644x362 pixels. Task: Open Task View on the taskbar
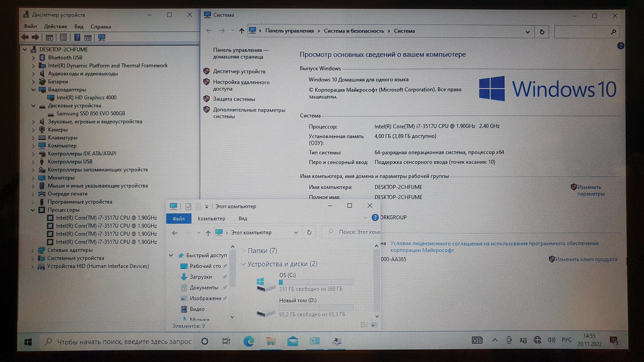(226, 341)
